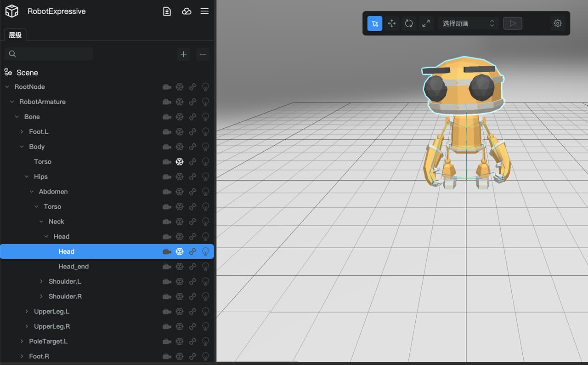Select the pointer selection tool
The width and height of the screenshot is (588, 365).
tap(375, 23)
